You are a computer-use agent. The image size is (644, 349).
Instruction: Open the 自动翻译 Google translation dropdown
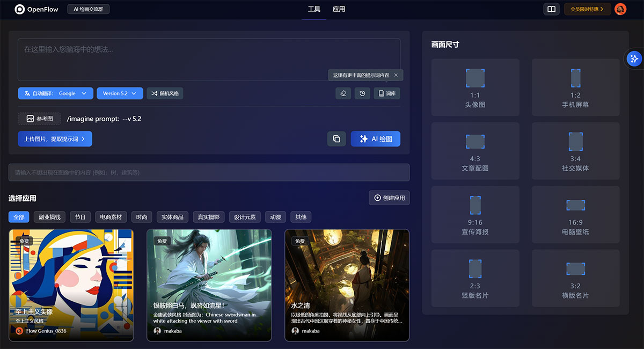click(x=55, y=93)
